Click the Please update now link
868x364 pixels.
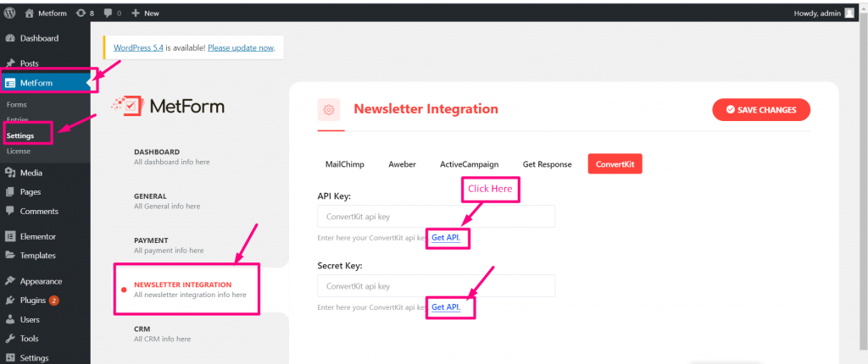[x=241, y=47]
